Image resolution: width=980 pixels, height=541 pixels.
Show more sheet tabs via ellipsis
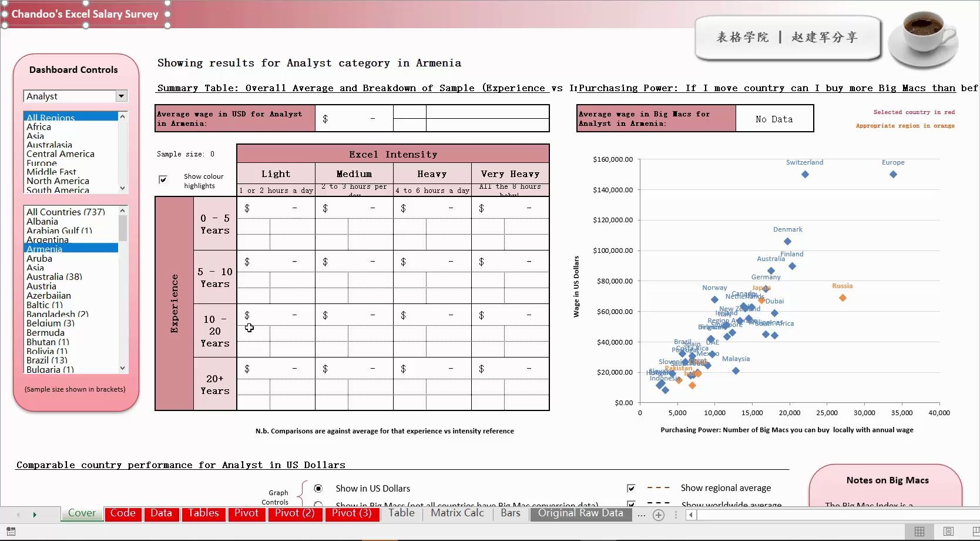pos(642,515)
